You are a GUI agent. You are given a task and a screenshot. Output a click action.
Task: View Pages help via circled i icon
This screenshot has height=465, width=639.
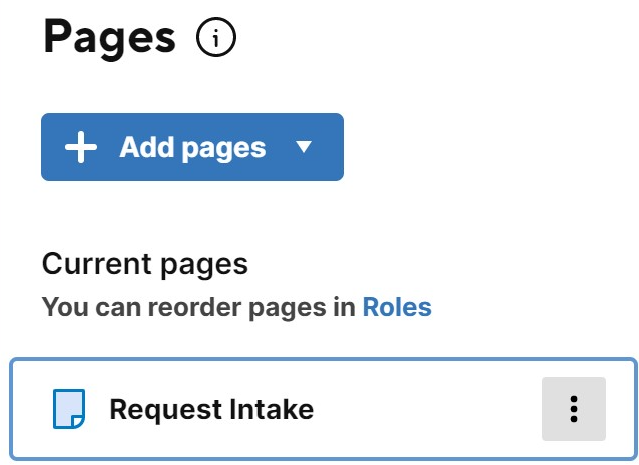click(216, 37)
